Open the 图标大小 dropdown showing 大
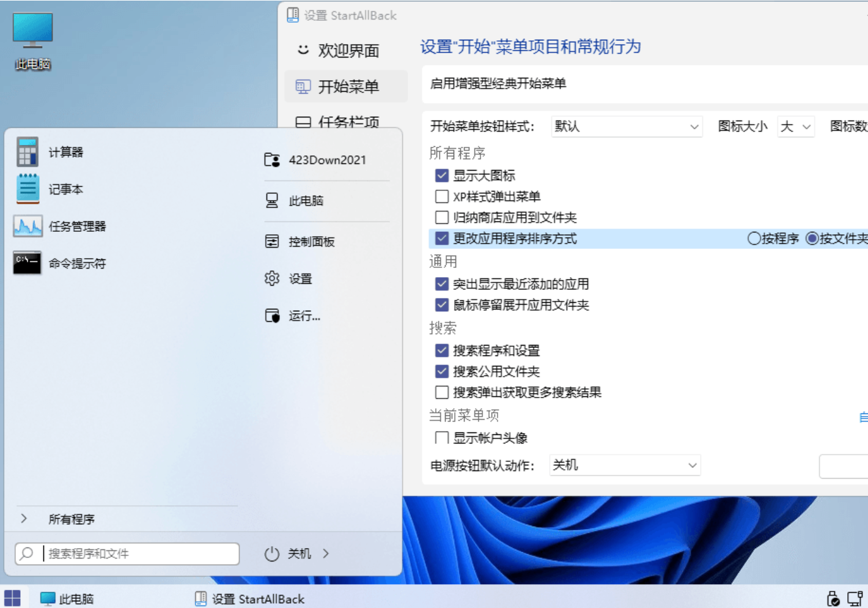Screen dimensions: 868x608 (796, 127)
